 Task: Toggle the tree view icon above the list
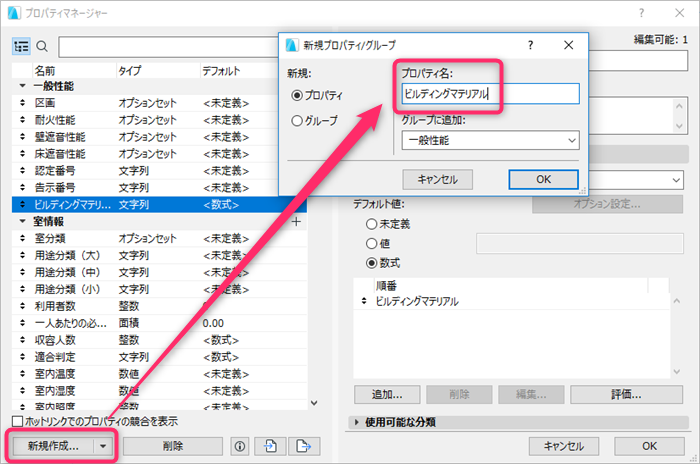click(x=21, y=46)
